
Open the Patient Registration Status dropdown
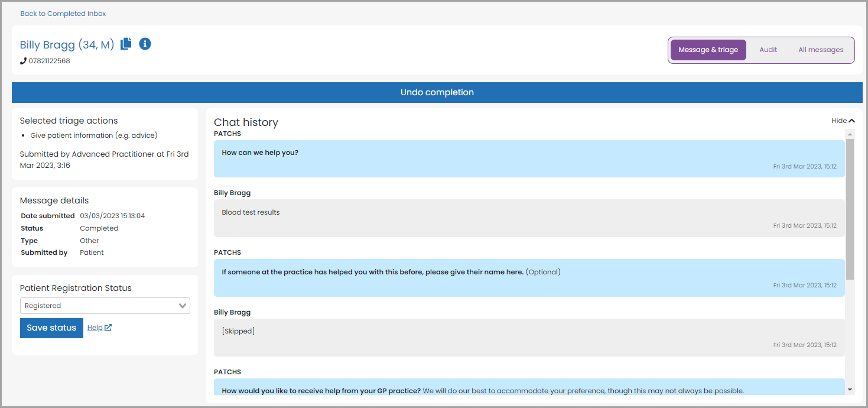click(105, 306)
